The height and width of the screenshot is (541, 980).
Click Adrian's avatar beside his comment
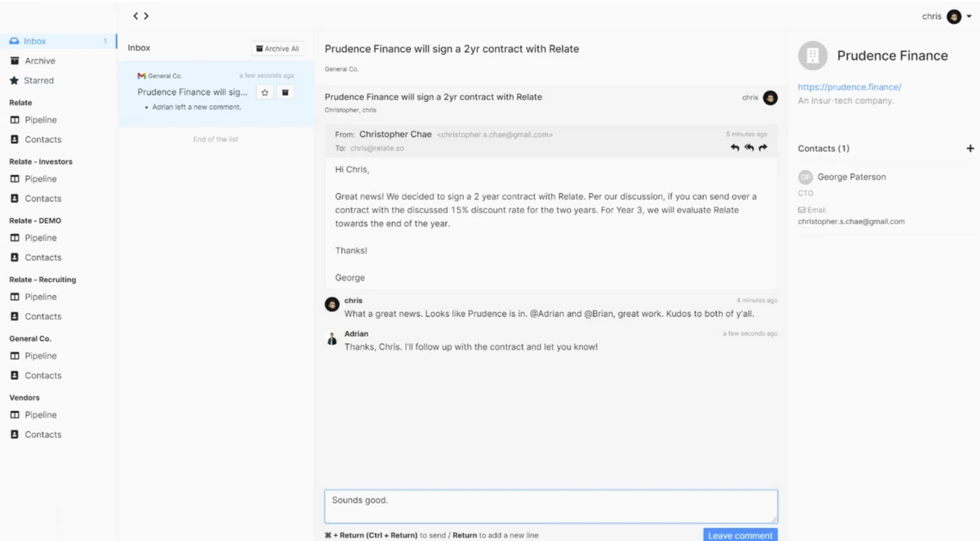[x=332, y=338]
